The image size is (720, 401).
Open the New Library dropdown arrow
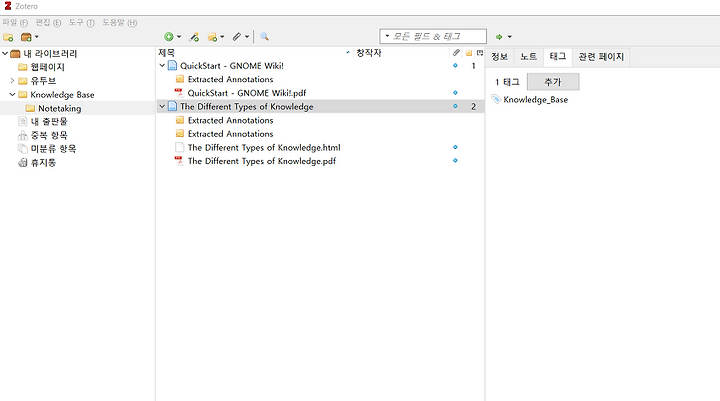[x=37, y=37]
